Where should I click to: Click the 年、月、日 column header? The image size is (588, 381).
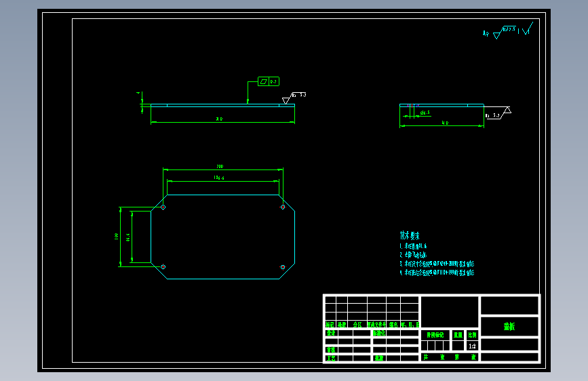click(x=410, y=324)
